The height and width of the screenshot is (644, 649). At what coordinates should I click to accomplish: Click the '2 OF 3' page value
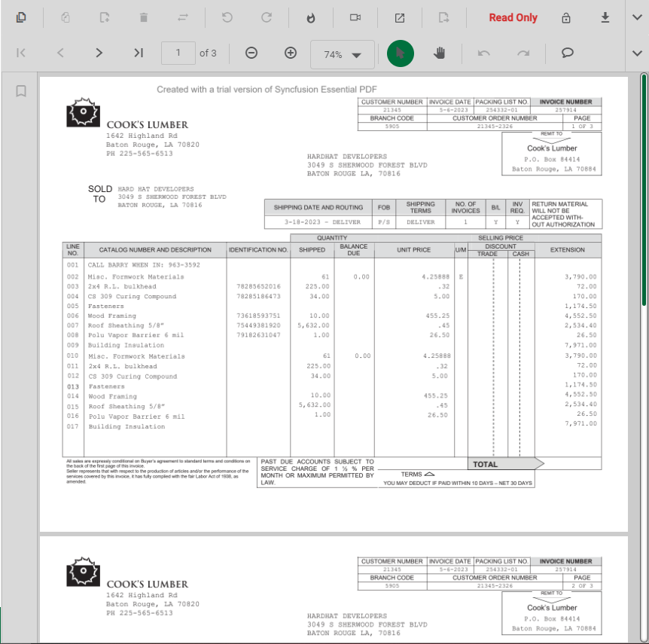point(582,585)
